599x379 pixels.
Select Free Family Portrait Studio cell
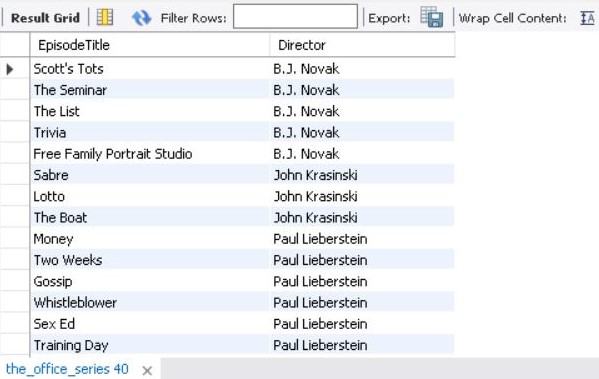pos(150,154)
